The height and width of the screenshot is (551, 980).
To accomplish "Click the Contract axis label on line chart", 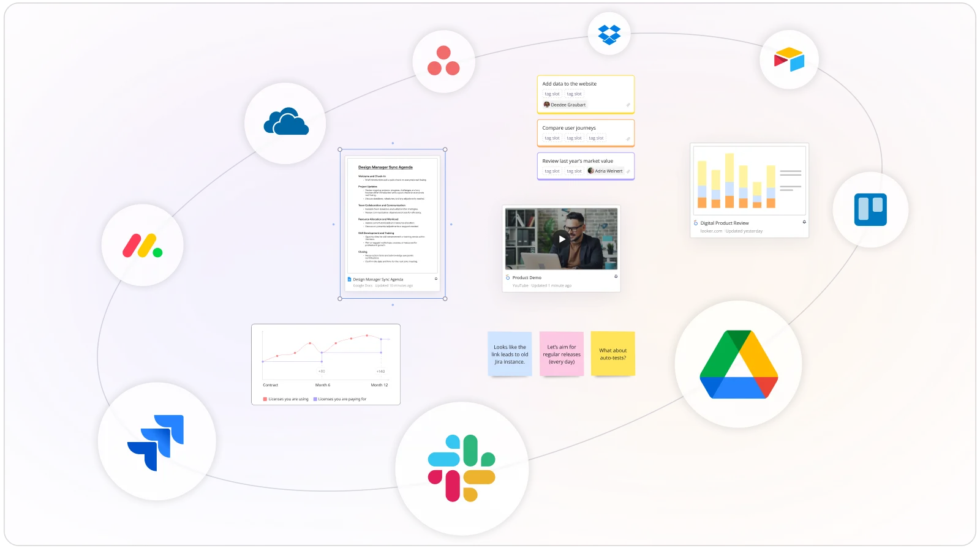I will 270,385.
